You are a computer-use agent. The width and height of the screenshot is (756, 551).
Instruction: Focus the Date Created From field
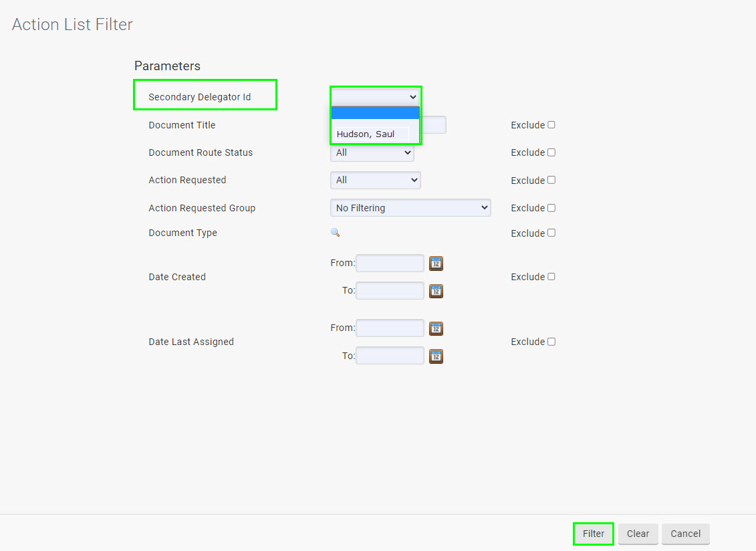390,263
